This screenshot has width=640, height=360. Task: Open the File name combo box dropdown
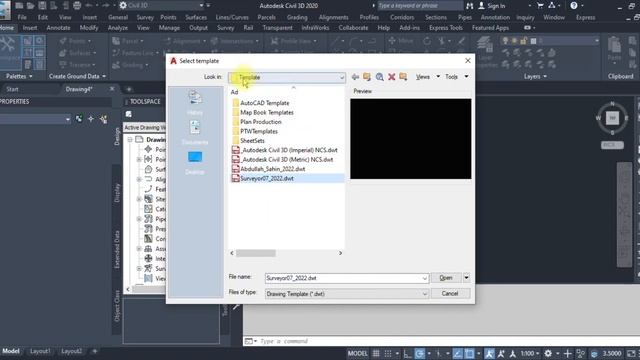coord(424,278)
